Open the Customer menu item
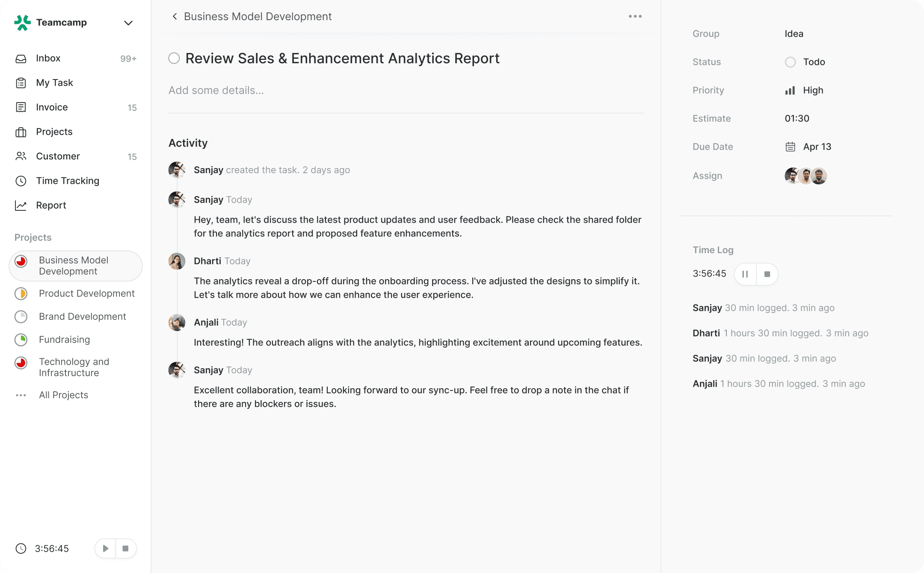The image size is (924, 573). coord(58,157)
